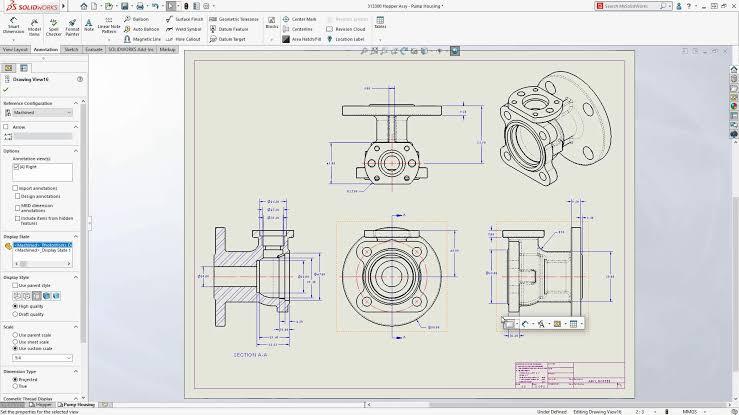
Task: Add a Datum Target
Action: [227, 40]
